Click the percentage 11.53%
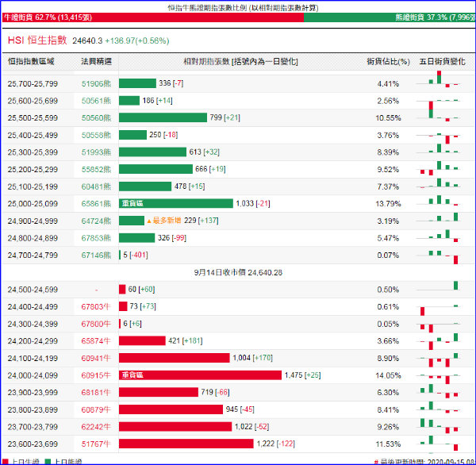Viewport: 476px width, 465px height. (x=388, y=444)
